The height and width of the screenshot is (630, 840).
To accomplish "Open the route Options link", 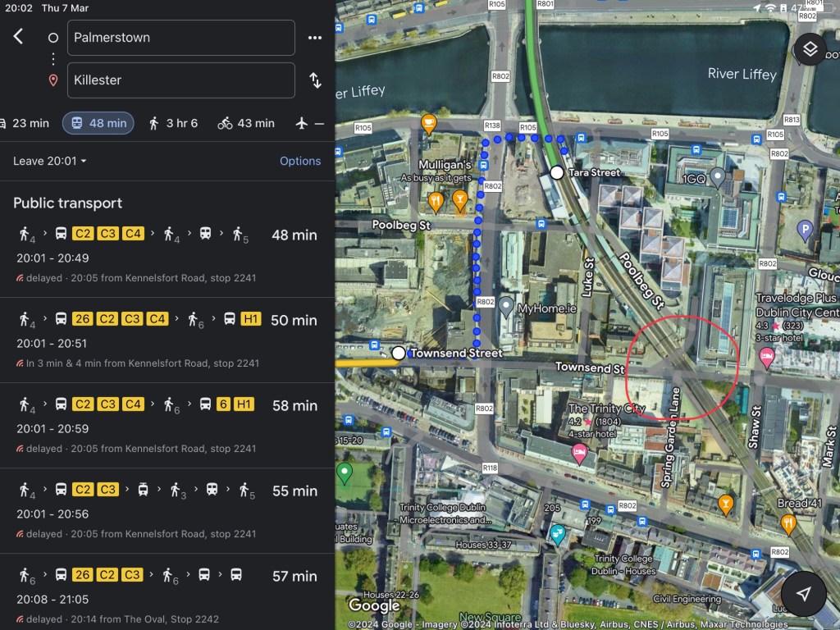I will [x=300, y=161].
